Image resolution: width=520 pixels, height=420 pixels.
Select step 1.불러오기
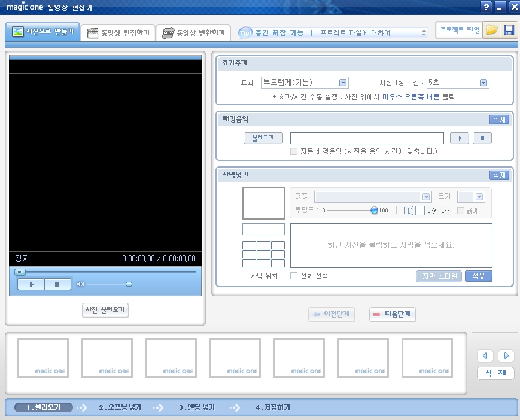[44, 407]
